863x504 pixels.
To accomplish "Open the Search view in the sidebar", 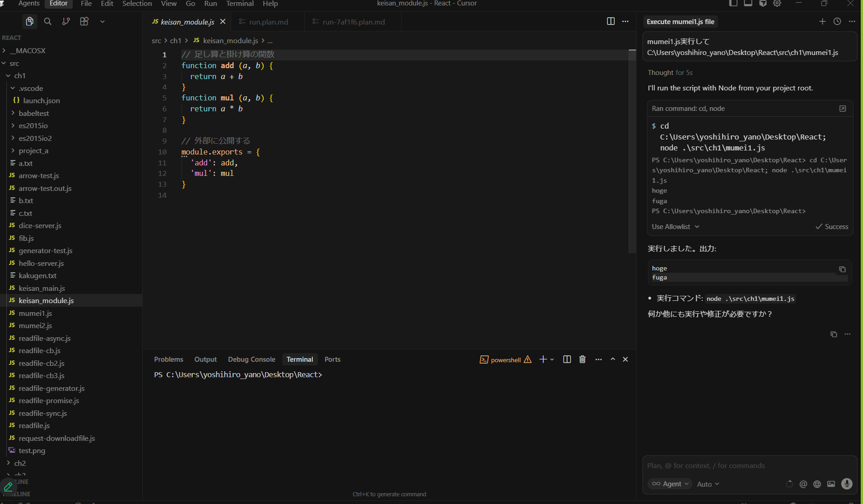I will (47, 21).
